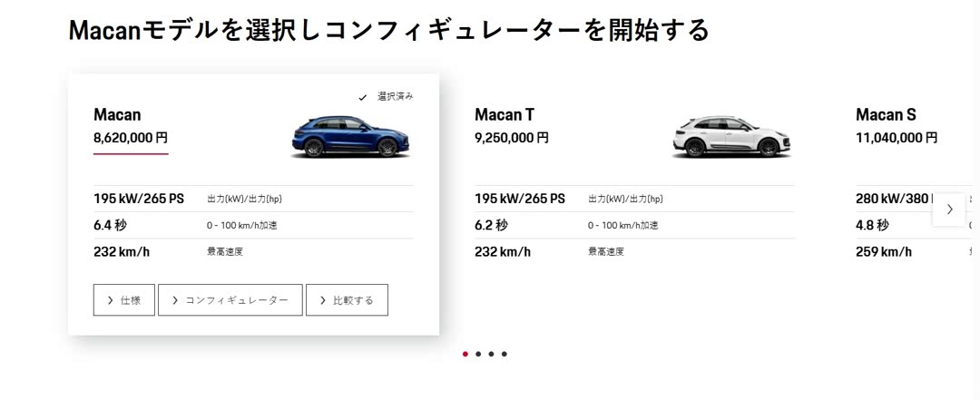Select the first red pagination dot
This screenshot has width=980, height=400.
pos(465,354)
